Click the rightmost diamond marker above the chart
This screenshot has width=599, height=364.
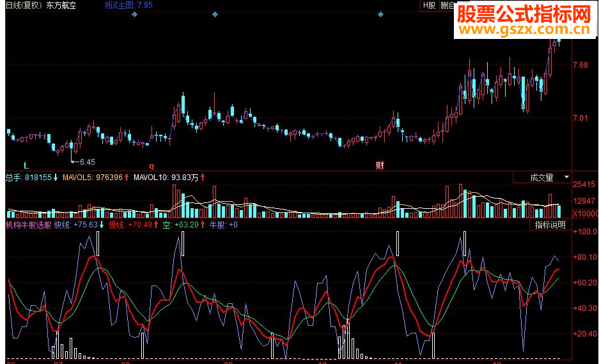pos(380,15)
